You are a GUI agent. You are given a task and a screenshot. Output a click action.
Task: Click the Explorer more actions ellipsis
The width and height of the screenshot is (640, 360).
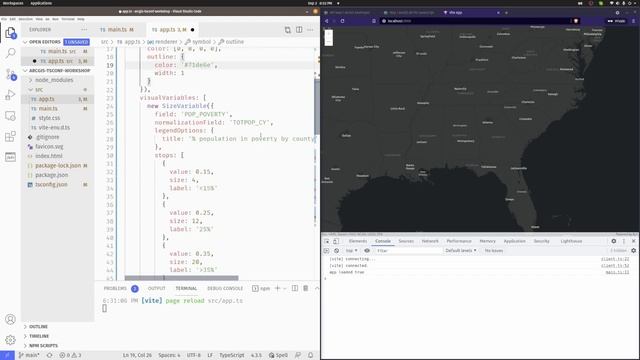tap(84, 30)
